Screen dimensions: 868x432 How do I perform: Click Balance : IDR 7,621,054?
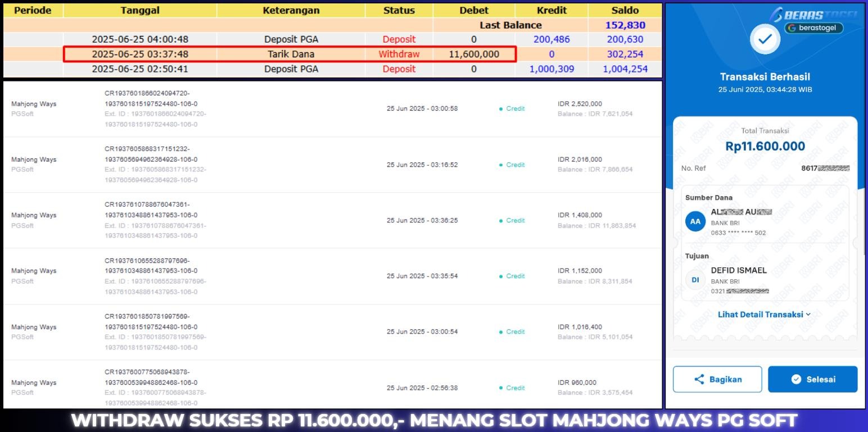595,114
